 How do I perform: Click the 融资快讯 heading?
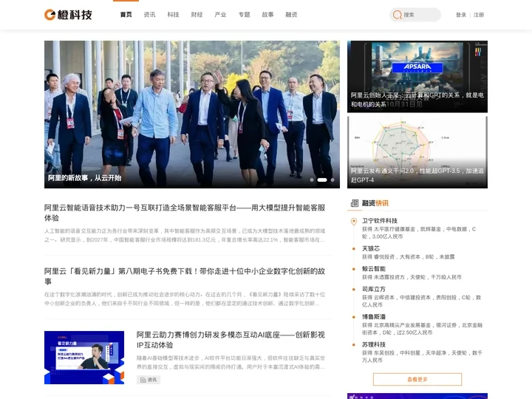pyautogui.click(x=375, y=203)
